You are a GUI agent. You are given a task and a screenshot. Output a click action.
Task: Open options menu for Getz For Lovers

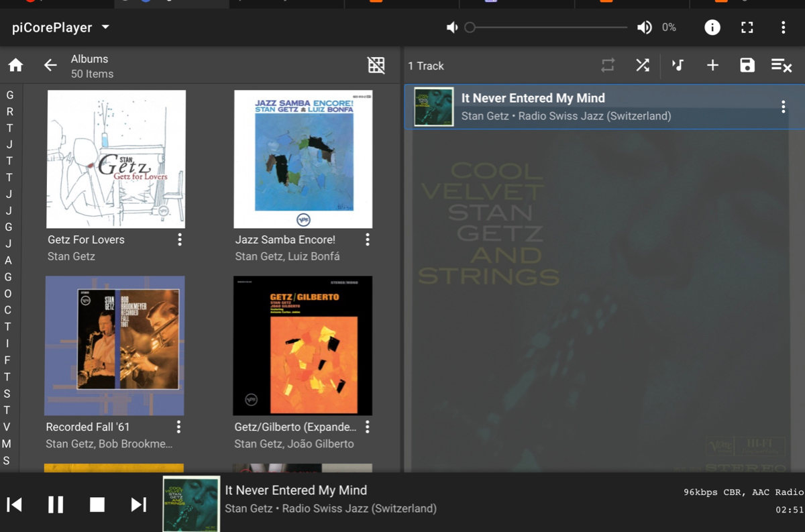180,240
